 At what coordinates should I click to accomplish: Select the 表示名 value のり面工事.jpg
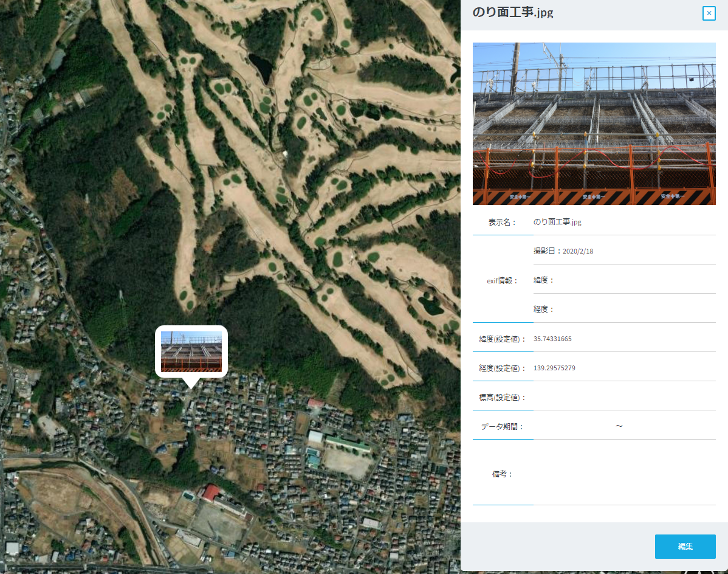pyautogui.click(x=557, y=222)
